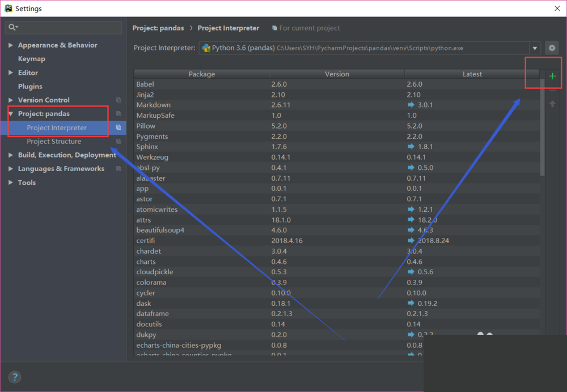Open the Tools settings category
The image size is (567, 392).
(27, 182)
